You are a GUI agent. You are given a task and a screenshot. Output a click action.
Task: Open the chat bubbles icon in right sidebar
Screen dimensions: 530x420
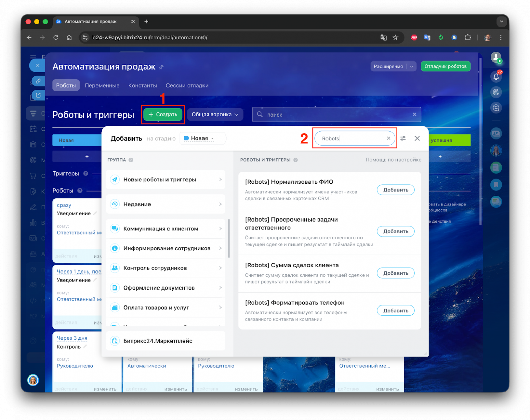[x=496, y=202]
